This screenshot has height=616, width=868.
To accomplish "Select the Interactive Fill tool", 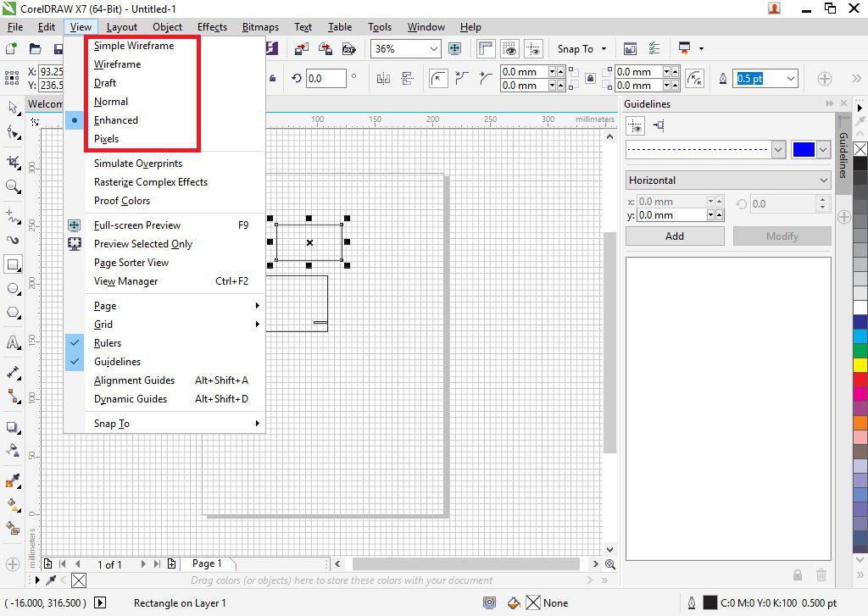I will click(13, 504).
